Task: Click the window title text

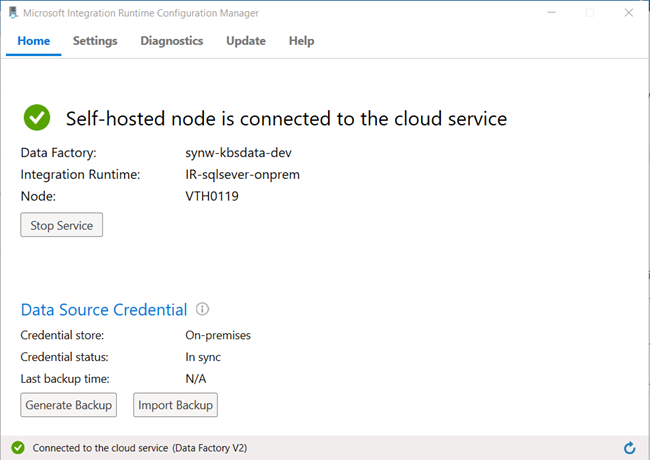Action: click(x=141, y=13)
